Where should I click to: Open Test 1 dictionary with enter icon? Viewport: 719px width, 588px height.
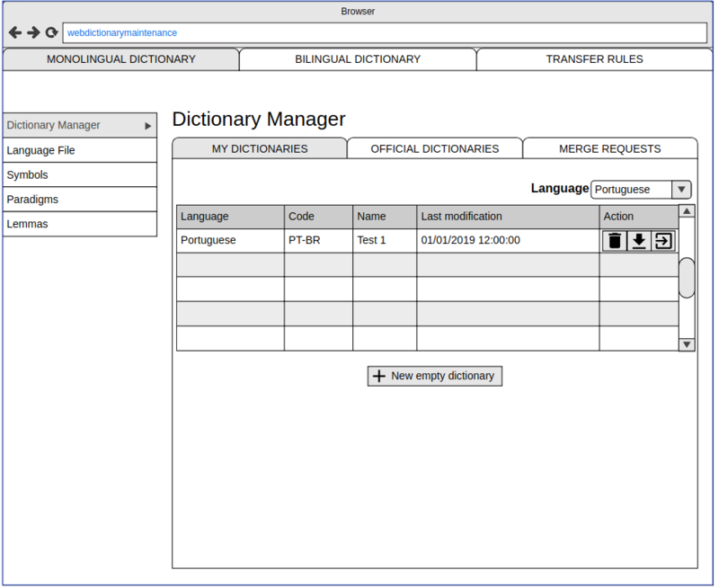(663, 241)
